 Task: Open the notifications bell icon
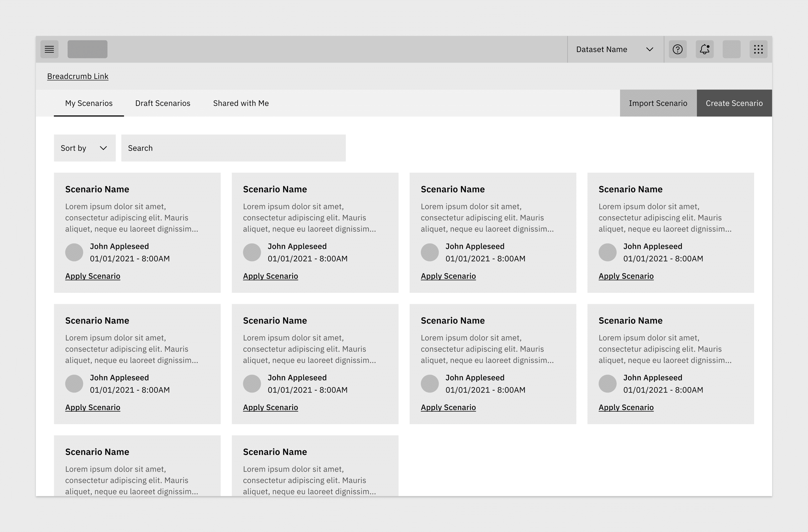pos(704,49)
